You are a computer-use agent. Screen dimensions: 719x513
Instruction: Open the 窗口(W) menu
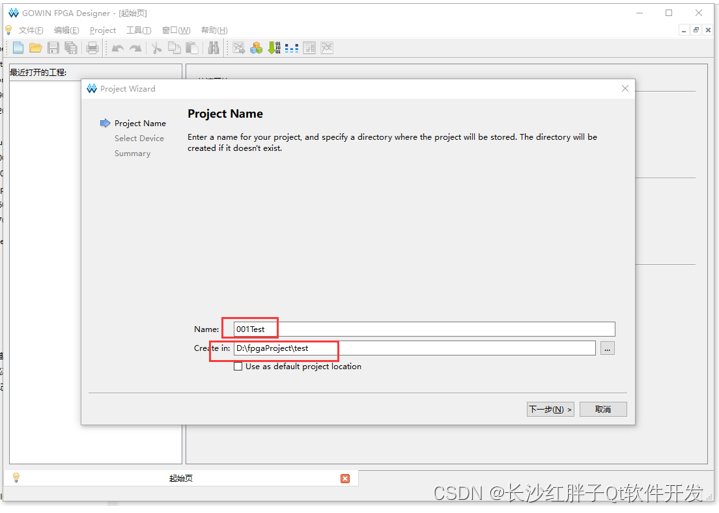[x=176, y=30]
